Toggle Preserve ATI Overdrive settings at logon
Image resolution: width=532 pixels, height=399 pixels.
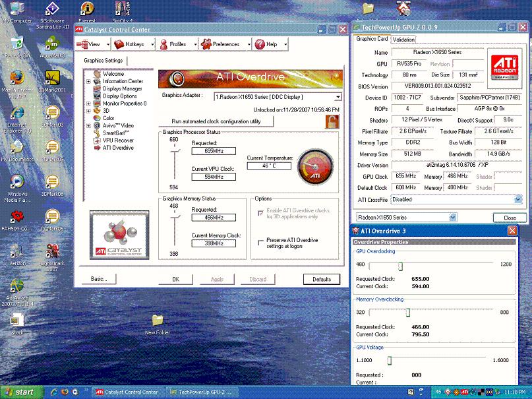(260, 243)
